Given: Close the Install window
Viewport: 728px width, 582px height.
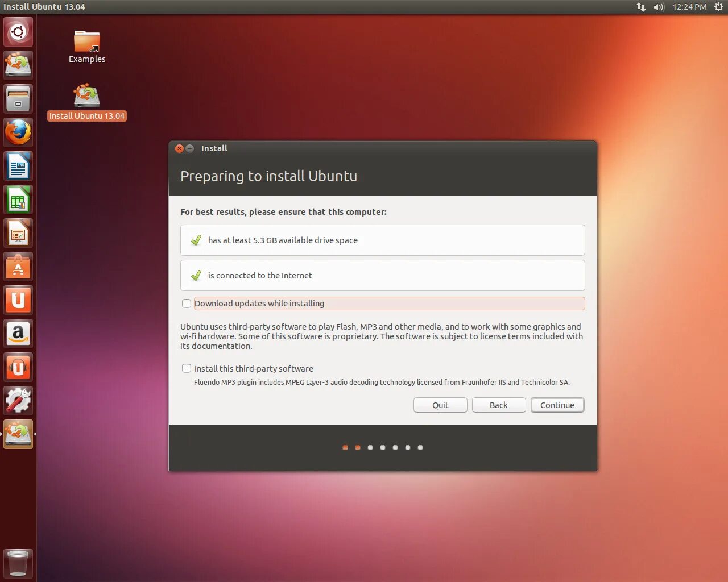Looking at the screenshot, I should (x=179, y=148).
